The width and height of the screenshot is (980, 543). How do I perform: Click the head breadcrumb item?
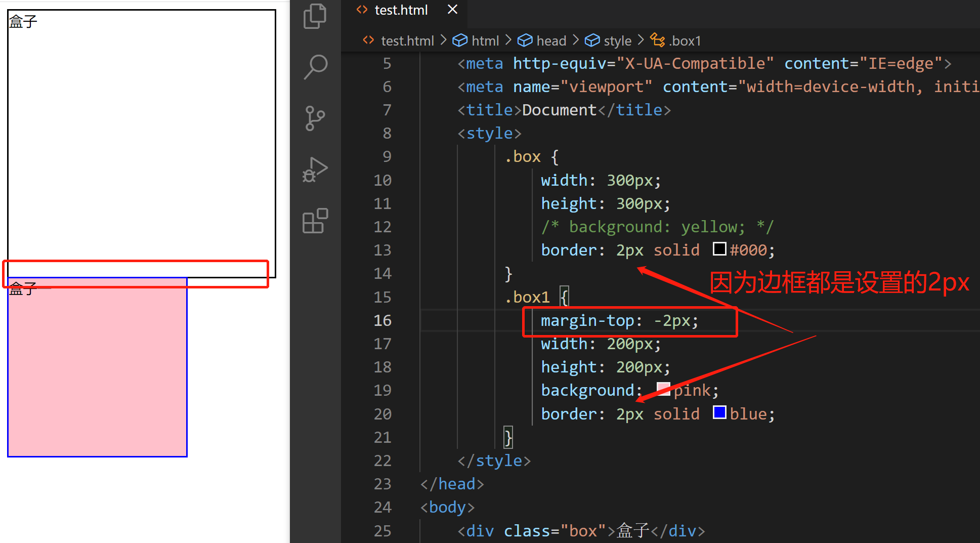pos(551,40)
